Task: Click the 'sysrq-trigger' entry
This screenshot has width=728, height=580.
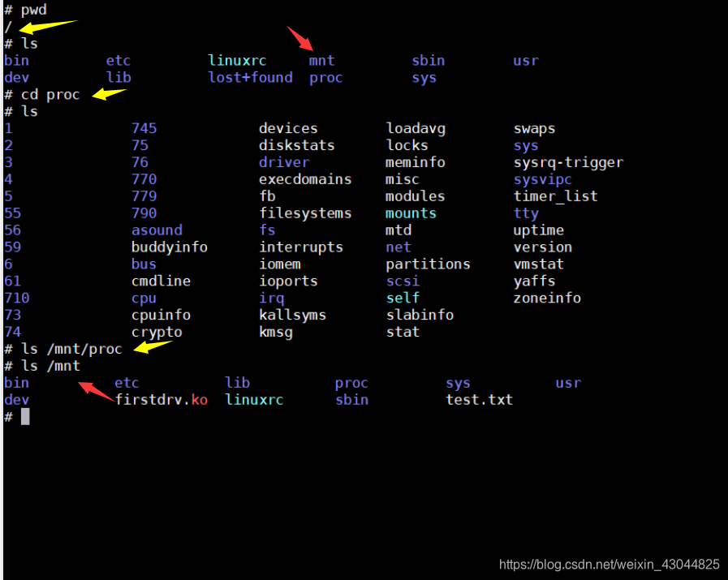Action: (568, 163)
